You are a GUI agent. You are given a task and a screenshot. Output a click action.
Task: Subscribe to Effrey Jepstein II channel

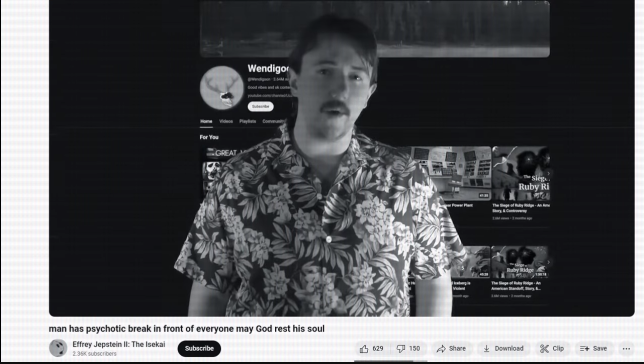pos(199,348)
